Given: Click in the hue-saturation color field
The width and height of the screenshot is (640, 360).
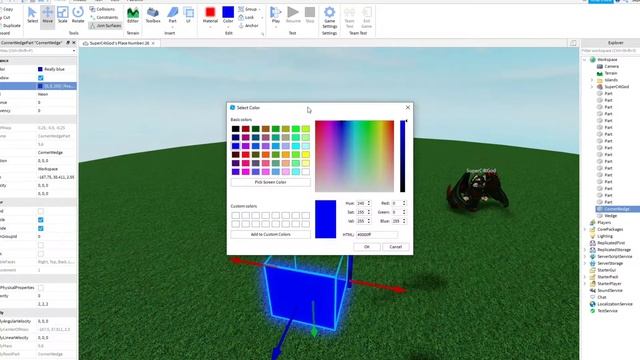Looking at the screenshot, I should 354,156.
